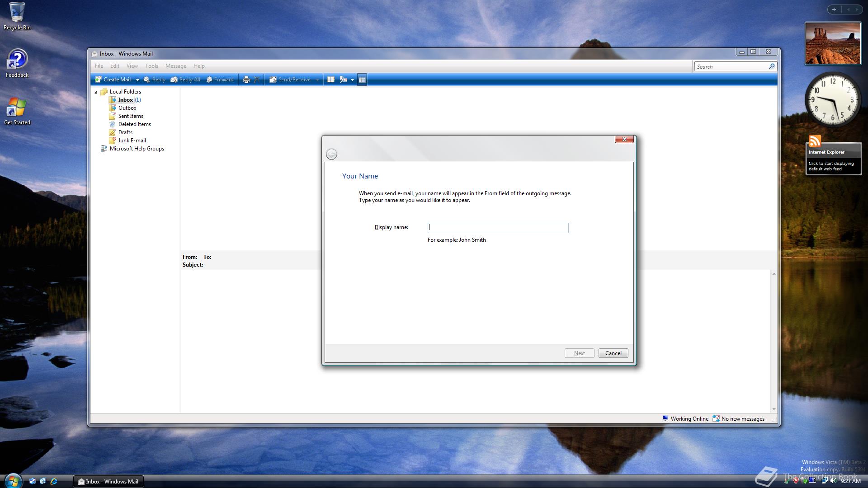Click the Find message icon in the toolbar

click(x=343, y=80)
